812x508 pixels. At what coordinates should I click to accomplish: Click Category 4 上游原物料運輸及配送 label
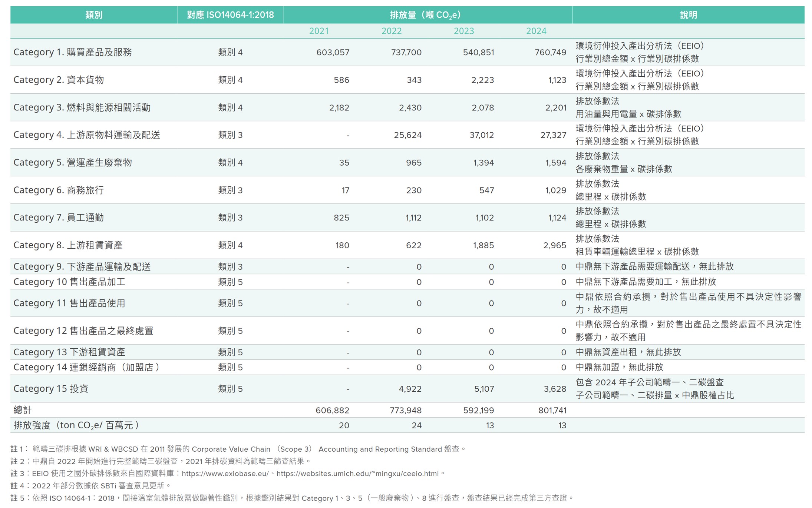click(87, 135)
